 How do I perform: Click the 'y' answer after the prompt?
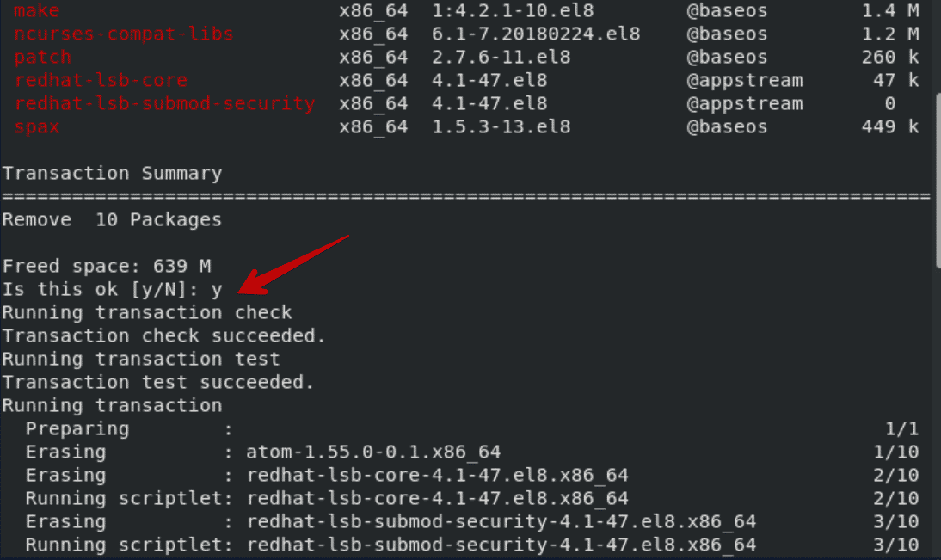[217, 291]
